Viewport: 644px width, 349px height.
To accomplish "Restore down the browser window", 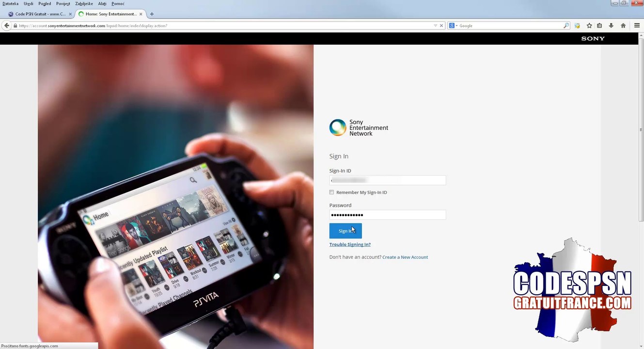I will pos(624,3).
